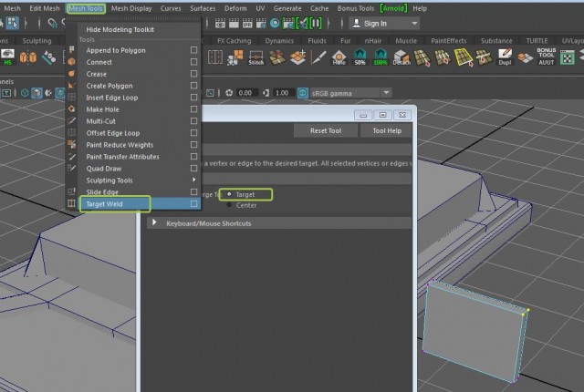Click the Stitch shelf icon
The height and width of the screenshot is (392, 584).
point(256,57)
